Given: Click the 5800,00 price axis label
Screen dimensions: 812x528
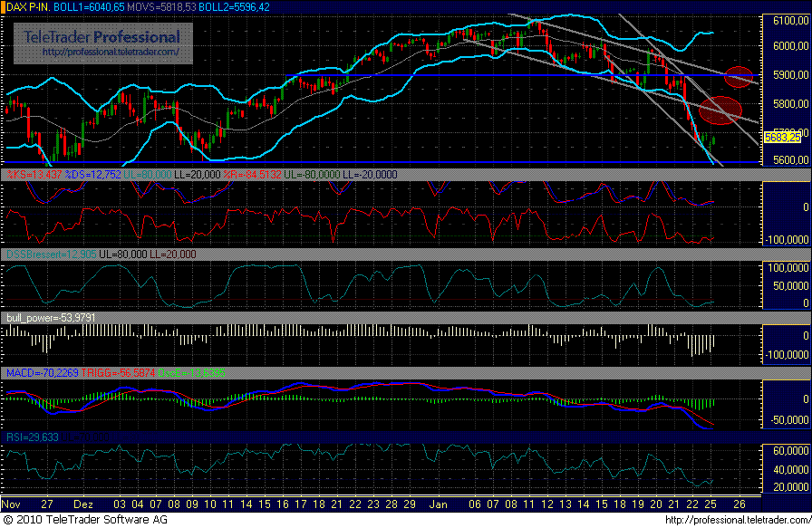Looking at the screenshot, I should [x=791, y=104].
